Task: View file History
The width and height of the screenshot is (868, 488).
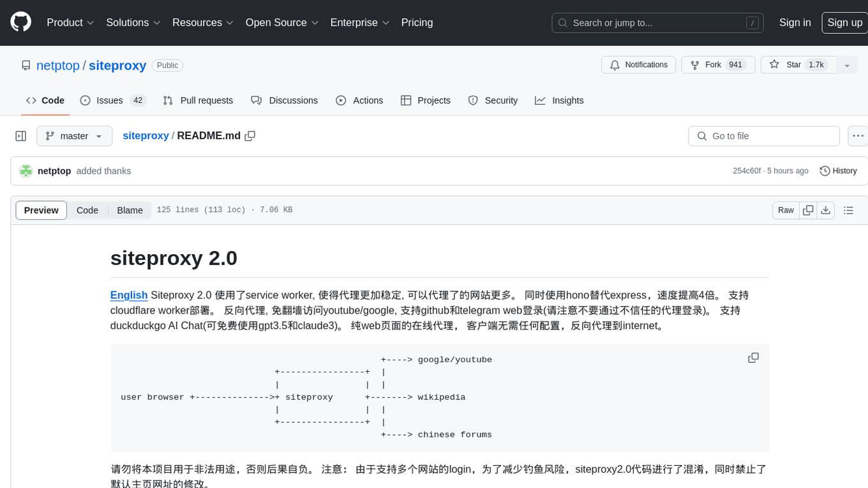Action: click(838, 171)
